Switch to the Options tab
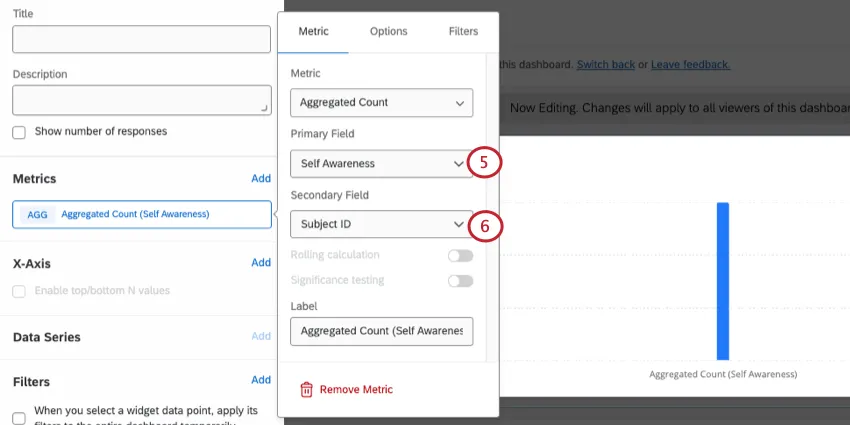 click(388, 32)
